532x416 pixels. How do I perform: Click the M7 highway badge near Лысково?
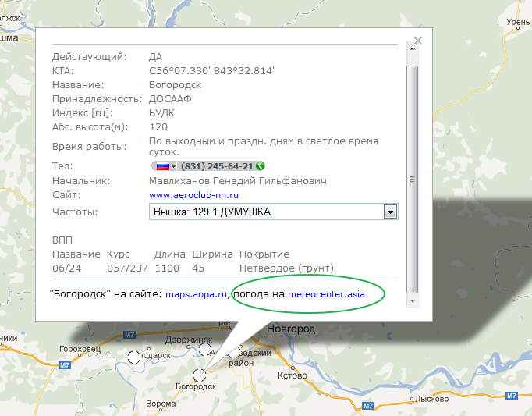pyautogui.click(x=511, y=396)
